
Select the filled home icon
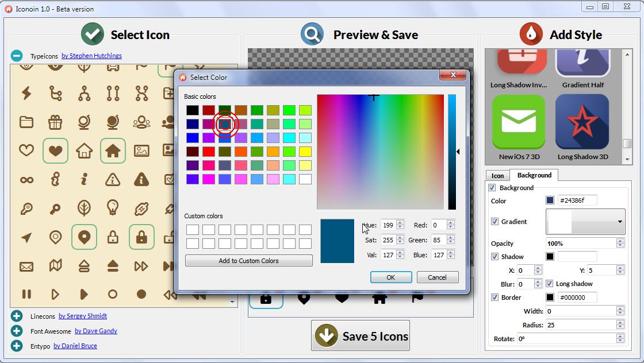coord(113,150)
